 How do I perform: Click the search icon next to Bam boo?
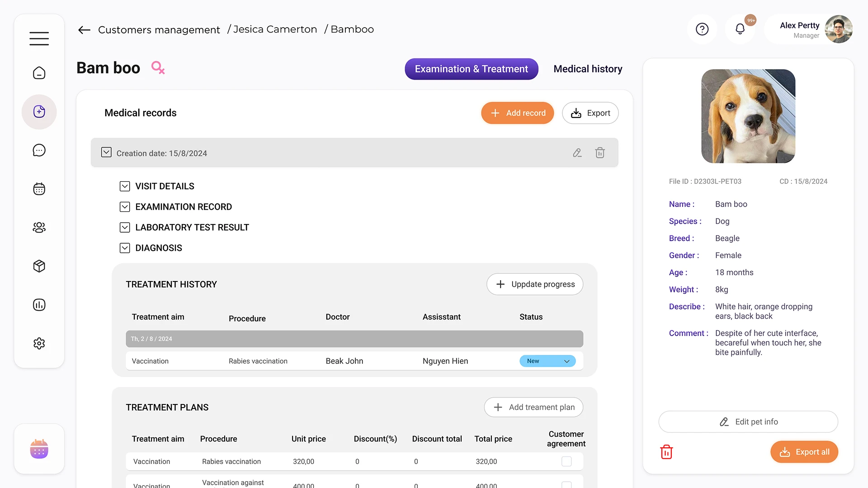(x=158, y=67)
